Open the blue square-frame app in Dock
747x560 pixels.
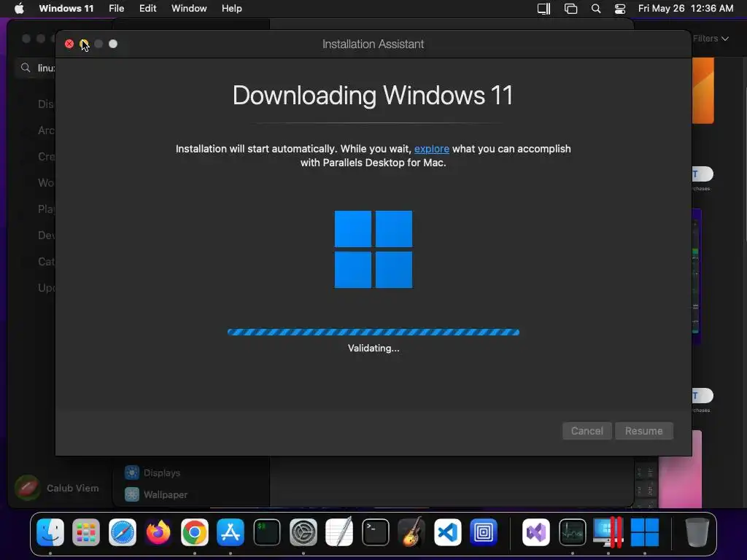484,532
